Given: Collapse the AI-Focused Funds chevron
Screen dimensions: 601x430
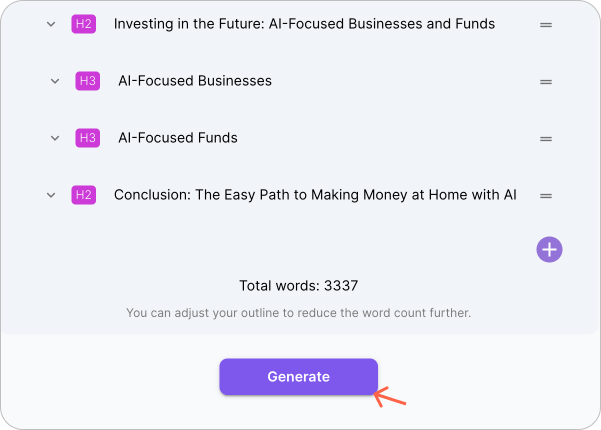Looking at the screenshot, I should [55, 138].
